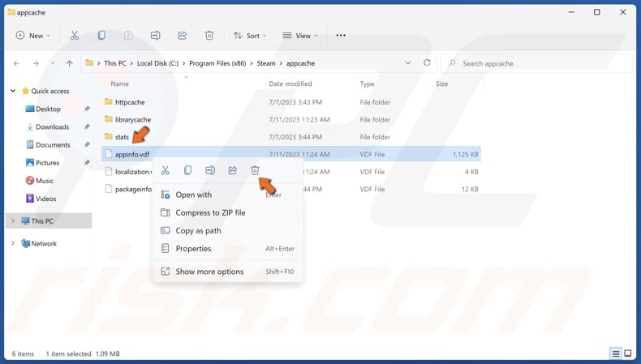Click the Cut icon in the context menu
This screenshot has width=641, height=364.
tap(166, 170)
